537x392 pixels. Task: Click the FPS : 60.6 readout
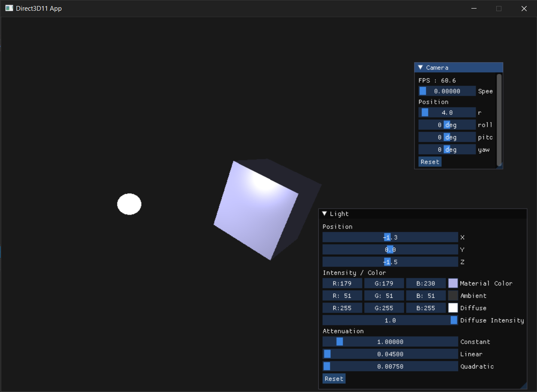click(437, 81)
